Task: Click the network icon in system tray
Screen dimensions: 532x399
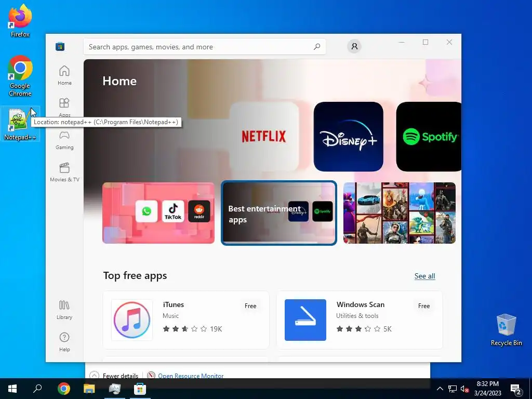Action: [x=453, y=389]
